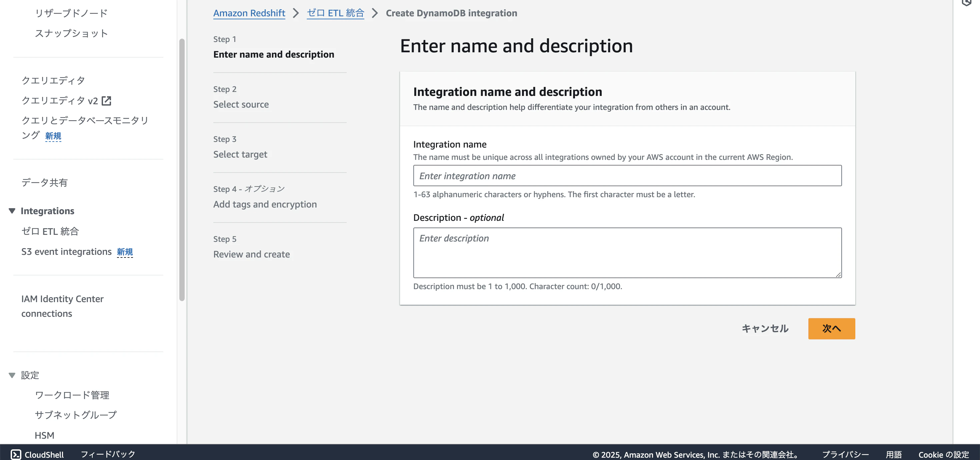
Task: Open the external-link icon beside クエリエディタ v2
Action: pyautogui.click(x=107, y=101)
